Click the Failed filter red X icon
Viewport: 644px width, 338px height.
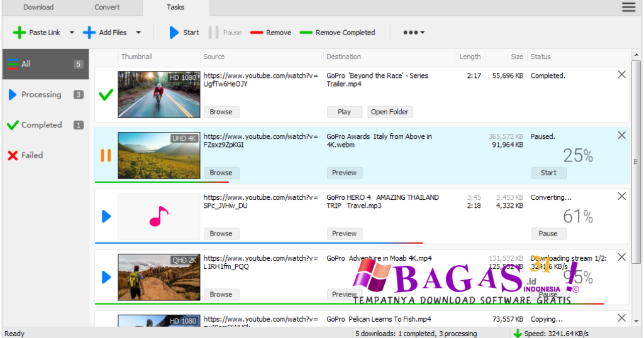pos(13,155)
